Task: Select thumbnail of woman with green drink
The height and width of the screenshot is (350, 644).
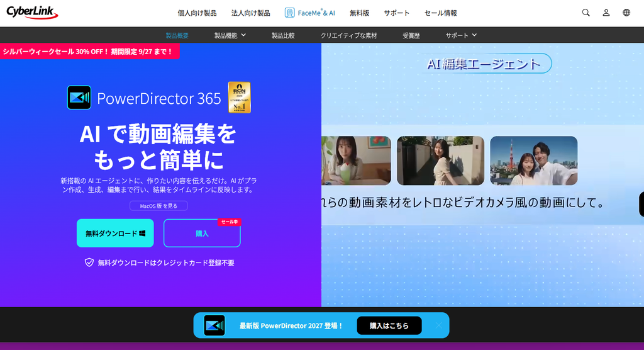Action: pos(356,161)
